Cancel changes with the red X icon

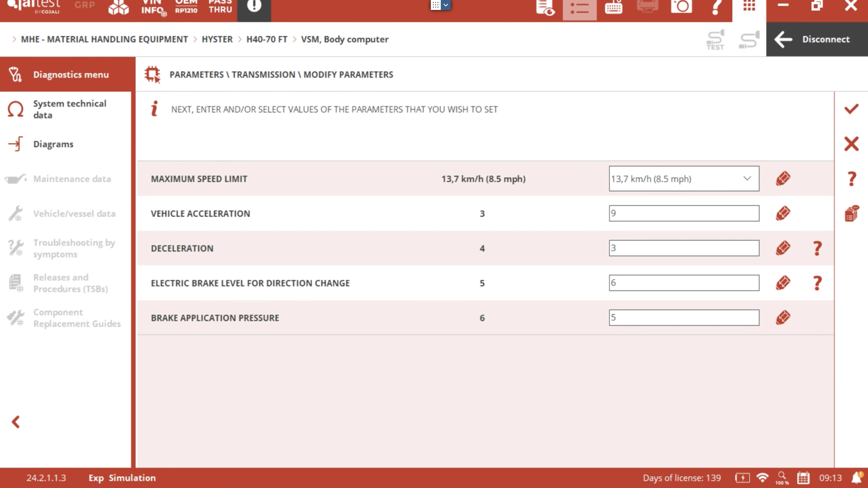click(851, 144)
